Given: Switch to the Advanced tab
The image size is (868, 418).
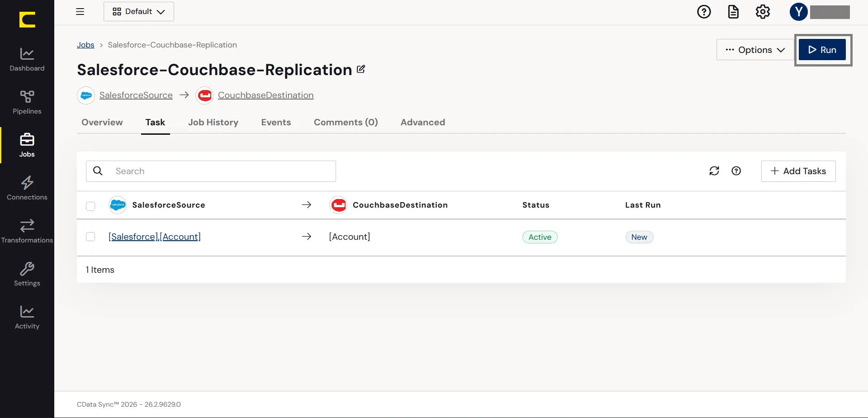Looking at the screenshot, I should pos(423,122).
